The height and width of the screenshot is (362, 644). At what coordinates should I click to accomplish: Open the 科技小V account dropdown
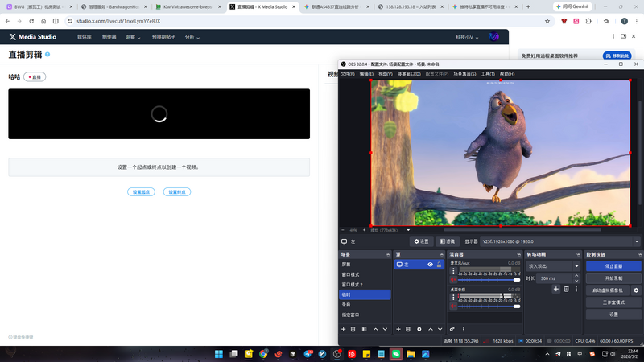467,37
